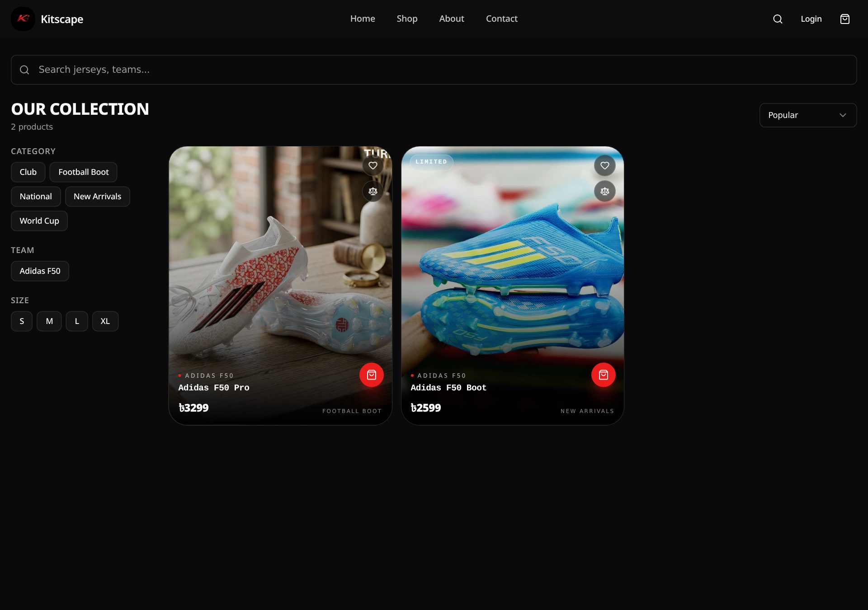Screen dimensions: 868x610
Task: Add Adidas F50 Pro to wishlist
Action: click(x=373, y=166)
